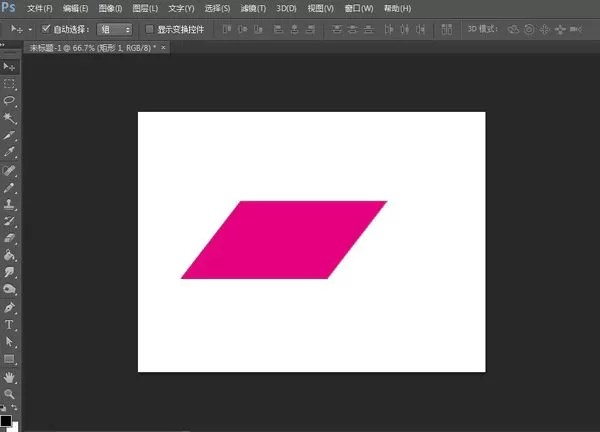Click Distribute Vertical Centers button
The width and height of the screenshot is (600, 432).
[352, 29]
